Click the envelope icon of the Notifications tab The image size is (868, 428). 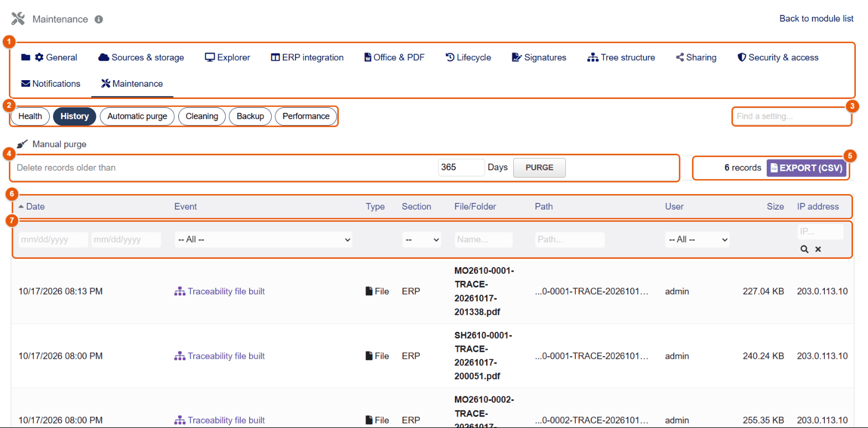(25, 84)
